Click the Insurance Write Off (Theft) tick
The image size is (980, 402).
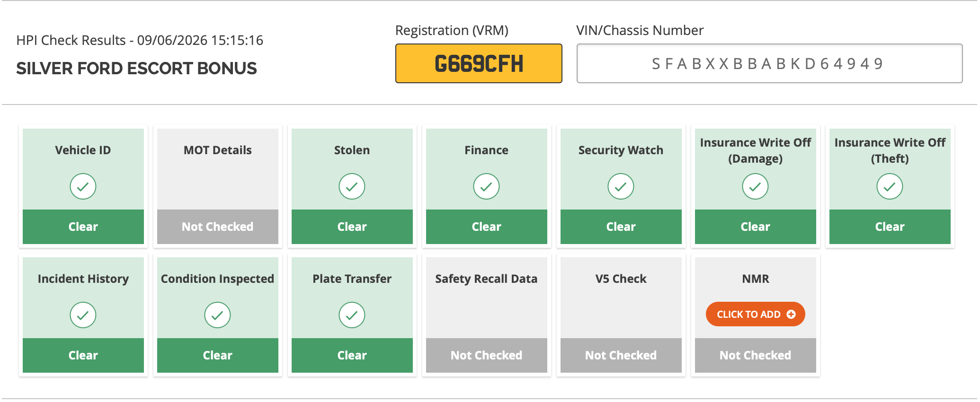point(890,186)
